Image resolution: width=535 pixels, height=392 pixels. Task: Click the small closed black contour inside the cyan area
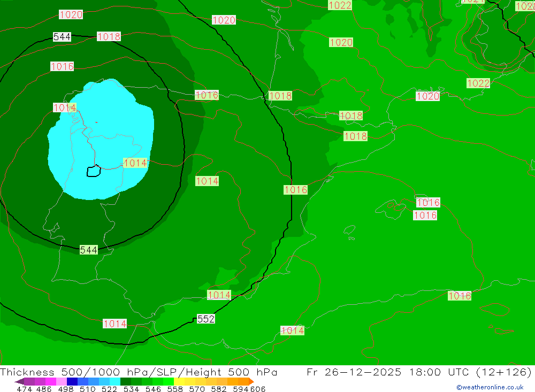click(x=94, y=171)
